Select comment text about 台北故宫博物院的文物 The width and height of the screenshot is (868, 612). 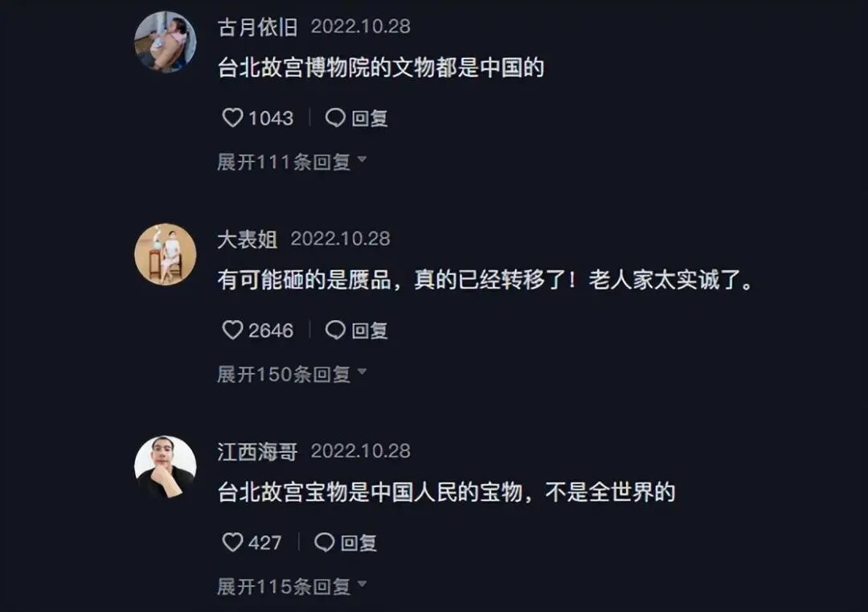pos(381,68)
